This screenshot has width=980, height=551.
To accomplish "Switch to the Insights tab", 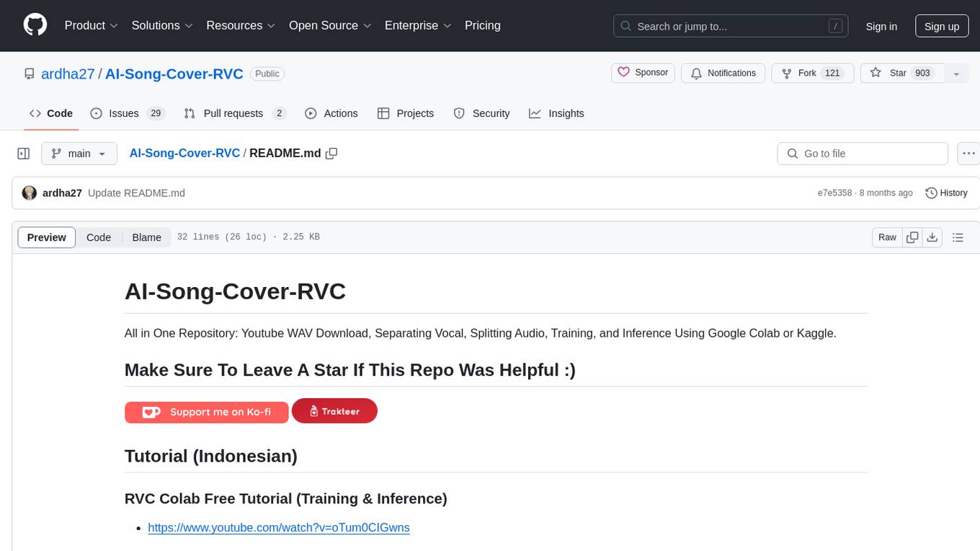I will tap(556, 113).
